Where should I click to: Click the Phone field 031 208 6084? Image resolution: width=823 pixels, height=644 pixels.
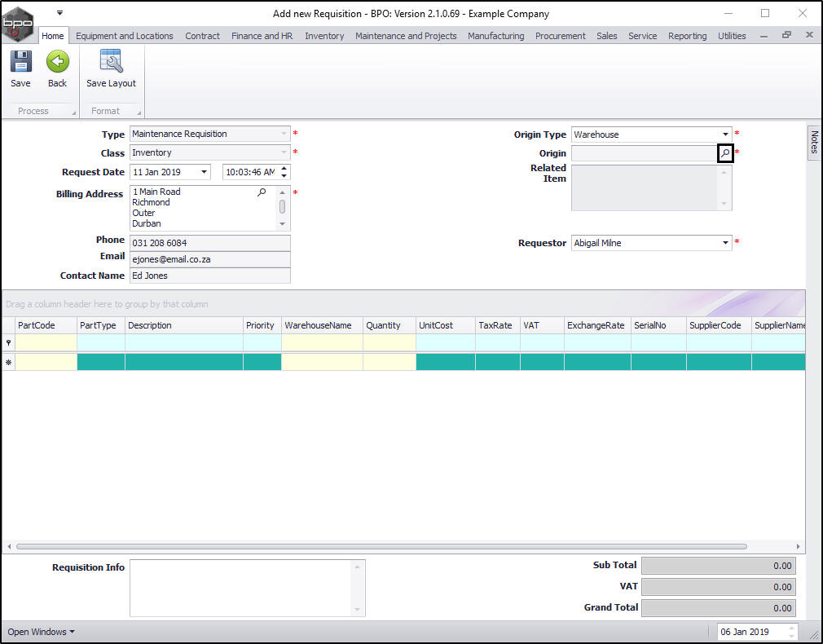pyautogui.click(x=210, y=243)
